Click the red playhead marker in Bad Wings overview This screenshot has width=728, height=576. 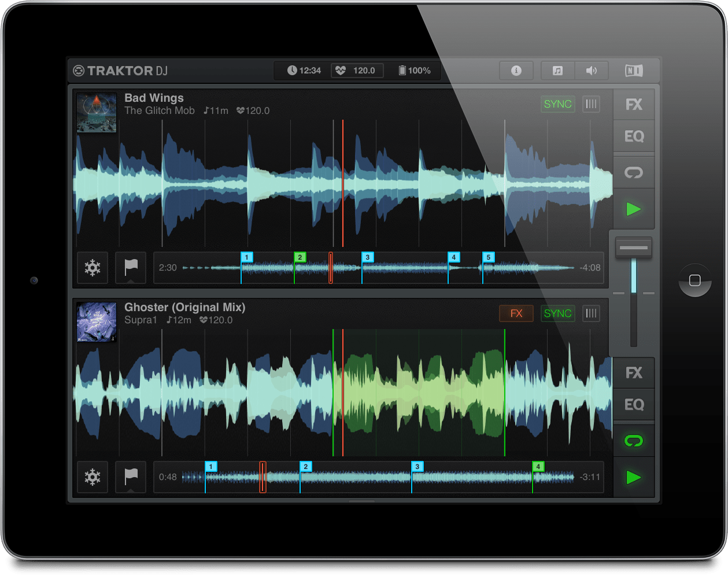click(331, 268)
